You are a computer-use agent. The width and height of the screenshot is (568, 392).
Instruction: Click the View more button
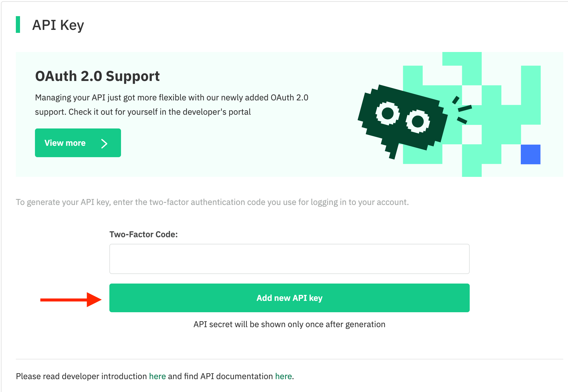78,143
